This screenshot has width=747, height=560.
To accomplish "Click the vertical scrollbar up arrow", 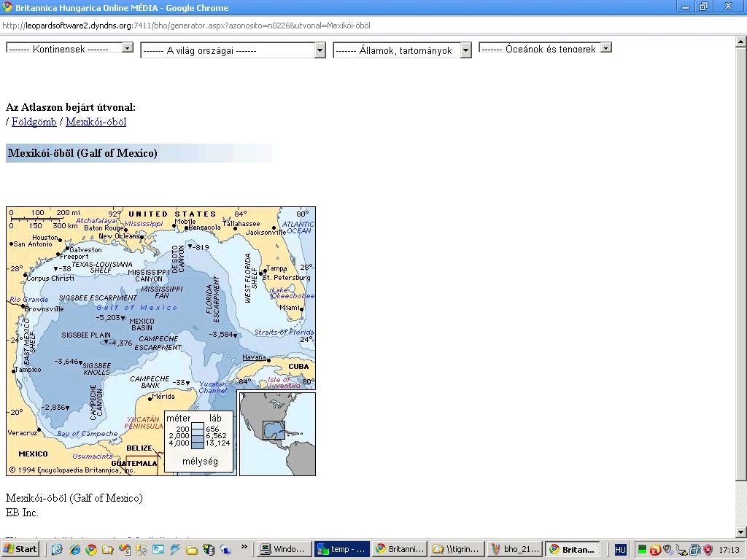I will tap(740, 42).
